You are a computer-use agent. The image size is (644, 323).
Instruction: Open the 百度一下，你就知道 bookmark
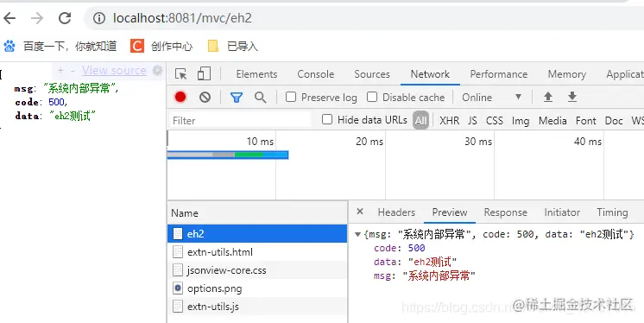(x=60, y=46)
